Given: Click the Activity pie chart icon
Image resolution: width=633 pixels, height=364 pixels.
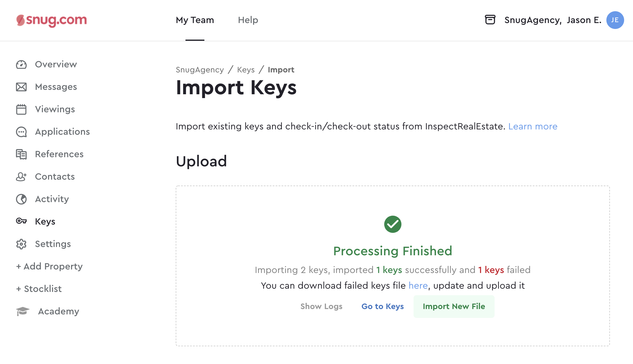Looking at the screenshot, I should point(21,199).
